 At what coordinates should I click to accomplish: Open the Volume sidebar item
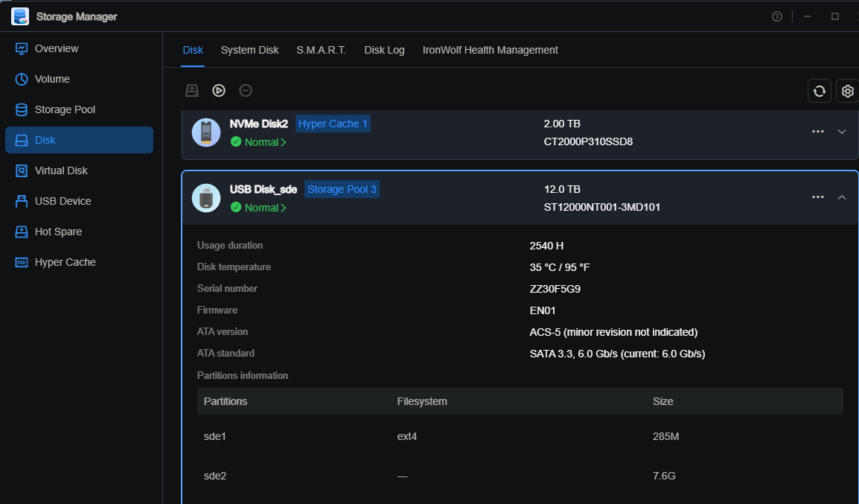pyautogui.click(x=79, y=79)
